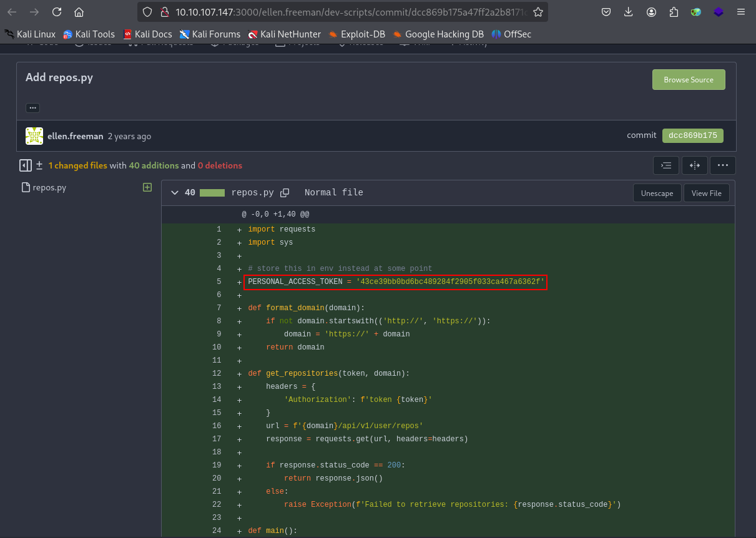The image size is (756, 538).
Task: Click 'def get_repositories' code line
Action: (328, 373)
